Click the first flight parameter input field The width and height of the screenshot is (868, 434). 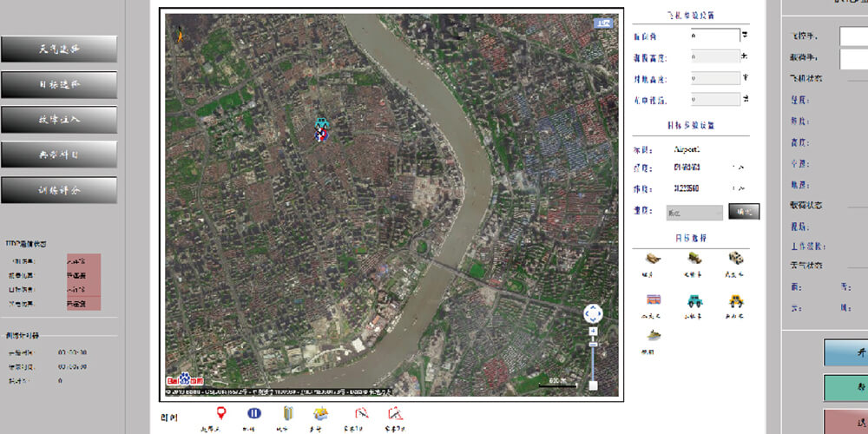click(715, 36)
